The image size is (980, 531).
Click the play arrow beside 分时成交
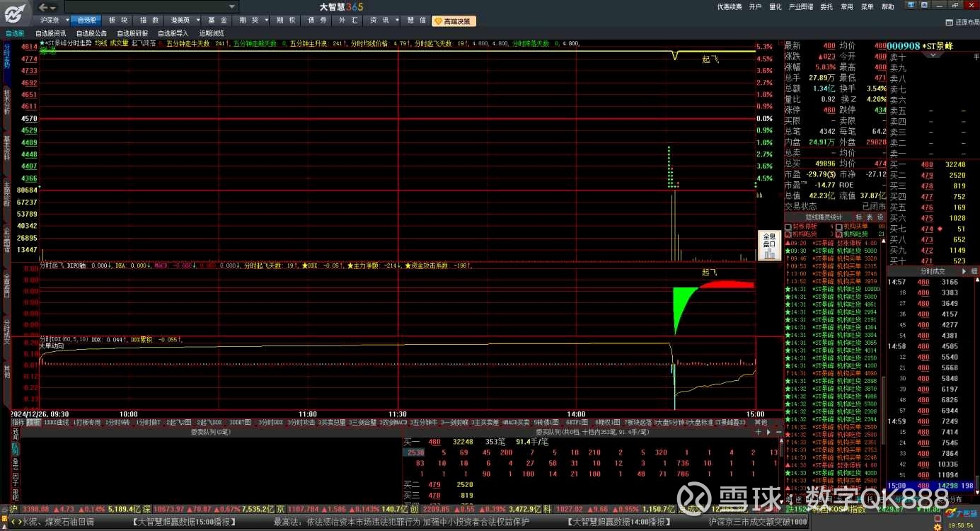point(964,271)
